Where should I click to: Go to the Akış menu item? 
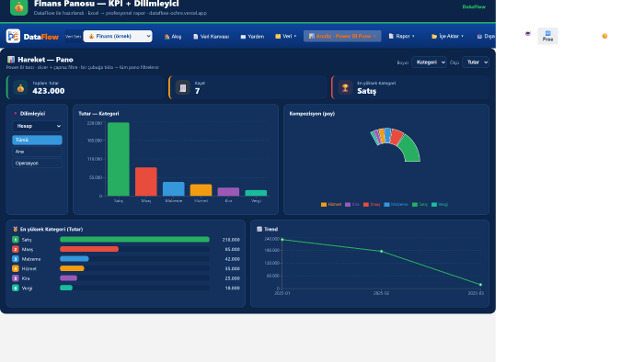(173, 37)
